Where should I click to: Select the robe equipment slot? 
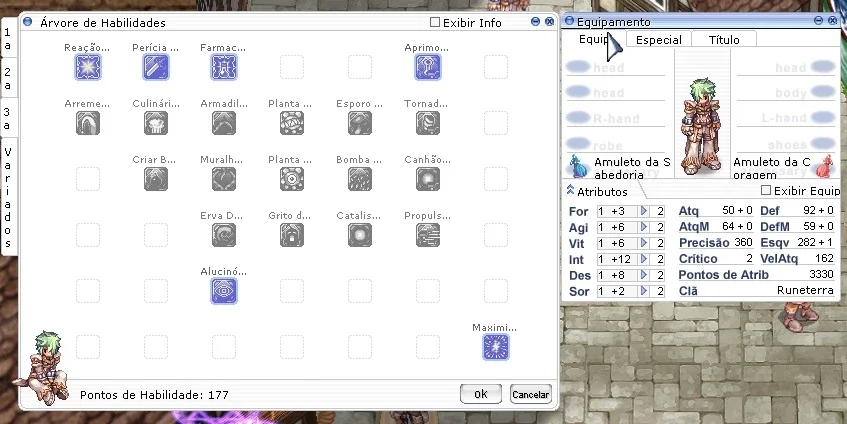click(x=616, y=145)
